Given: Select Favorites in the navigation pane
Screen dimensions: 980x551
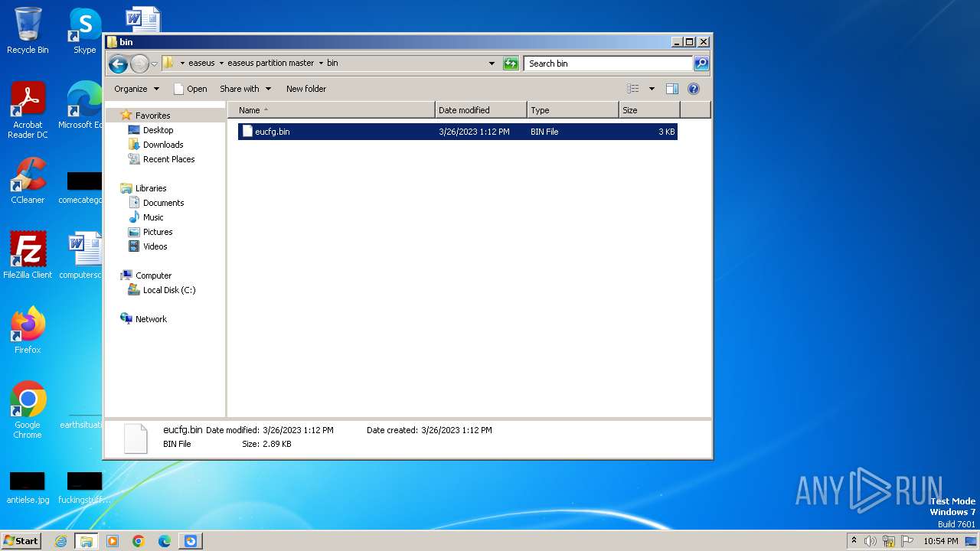Looking at the screenshot, I should [152, 116].
